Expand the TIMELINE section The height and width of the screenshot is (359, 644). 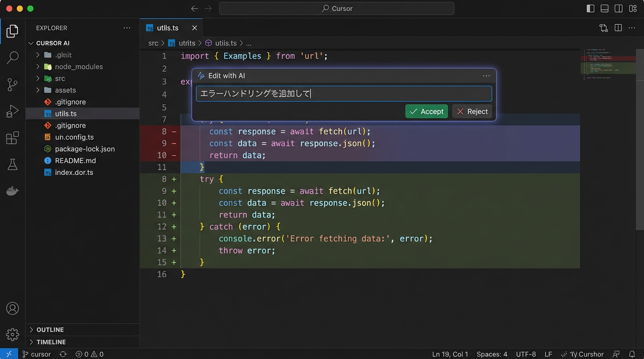coord(51,342)
